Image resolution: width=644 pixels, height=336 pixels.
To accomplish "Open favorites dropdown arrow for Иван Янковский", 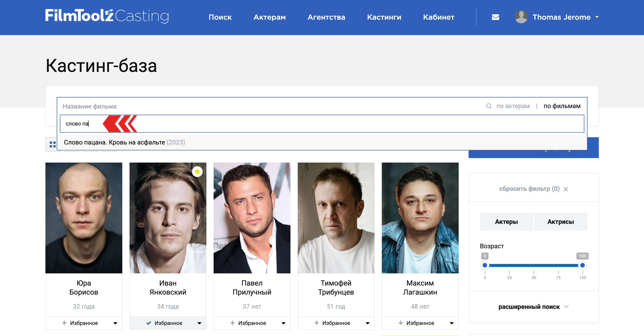I will 199,323.
